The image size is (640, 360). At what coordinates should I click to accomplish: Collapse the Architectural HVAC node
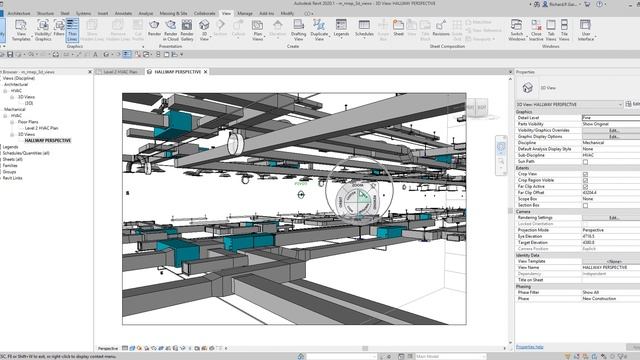[5, 91]
